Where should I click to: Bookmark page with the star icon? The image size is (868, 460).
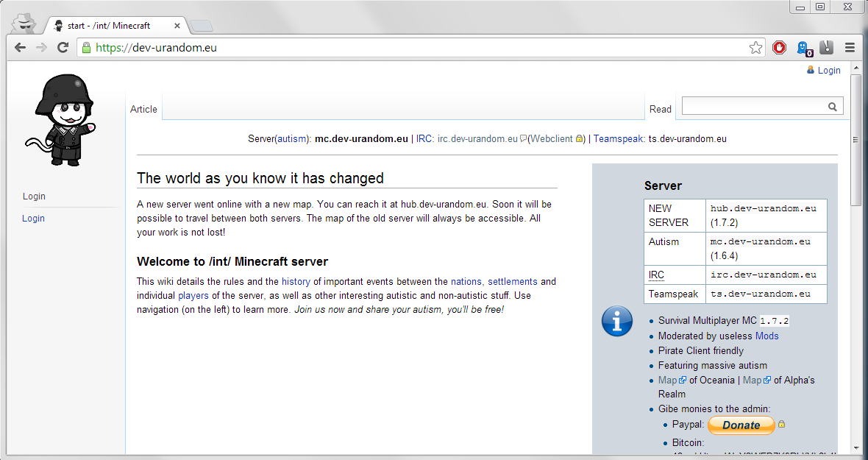(x=755, y=48)
